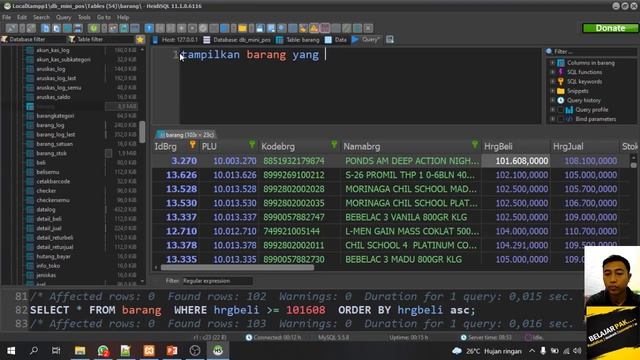The height and width of the screenshot is (360, 640).
Task: Click the green Donate button
Action: point(610,28)
